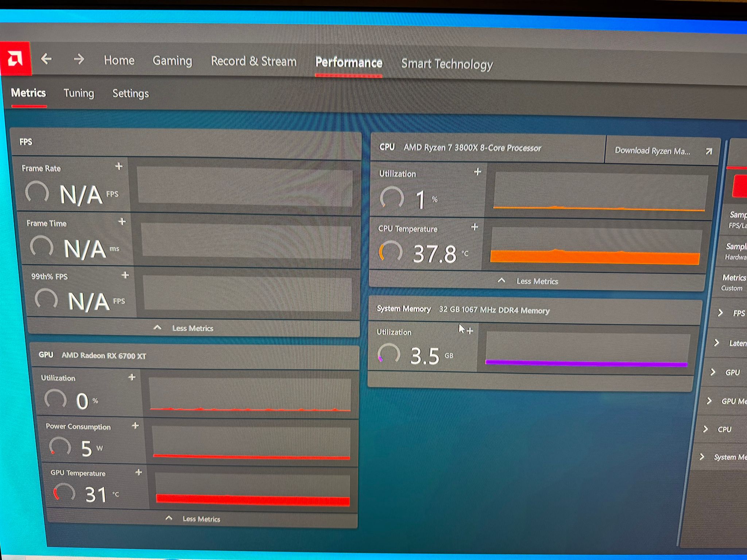
Task: Click plus icon beside CPU Temperature
Action: click(475, 227)
